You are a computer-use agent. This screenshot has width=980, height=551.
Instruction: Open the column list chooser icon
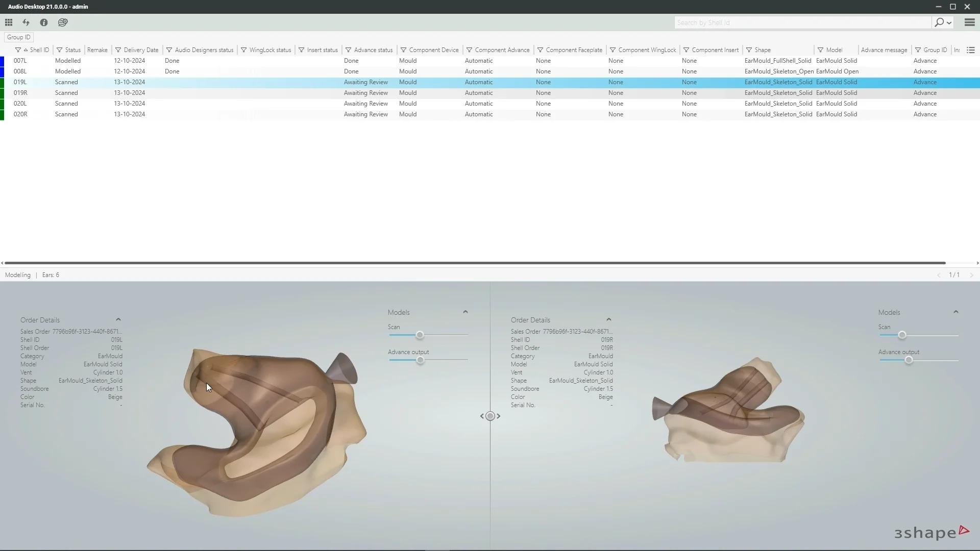pos(971,50)
